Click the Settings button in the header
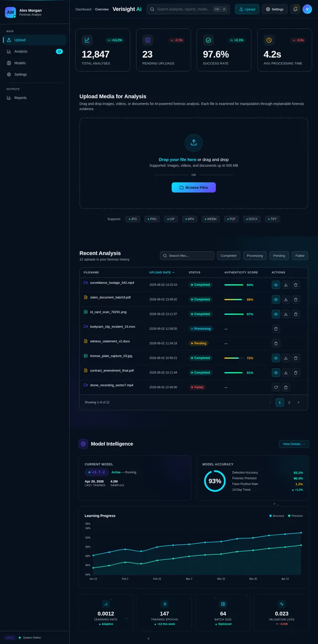The height and width of the screenshot is (644, 318). 275,9
